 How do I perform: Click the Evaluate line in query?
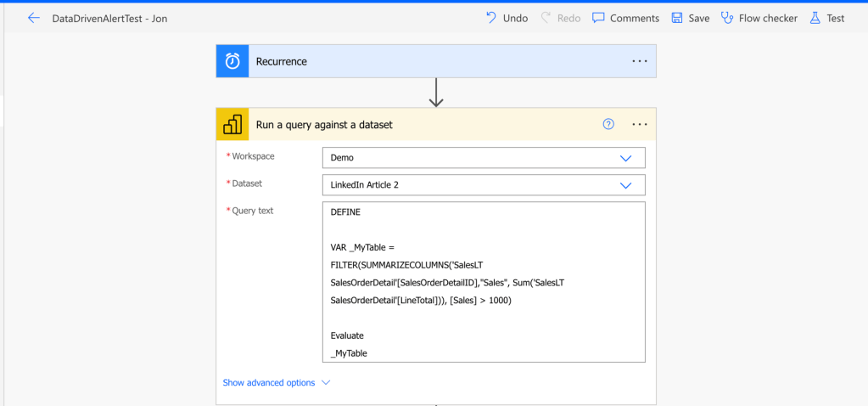tap(347, 336)
